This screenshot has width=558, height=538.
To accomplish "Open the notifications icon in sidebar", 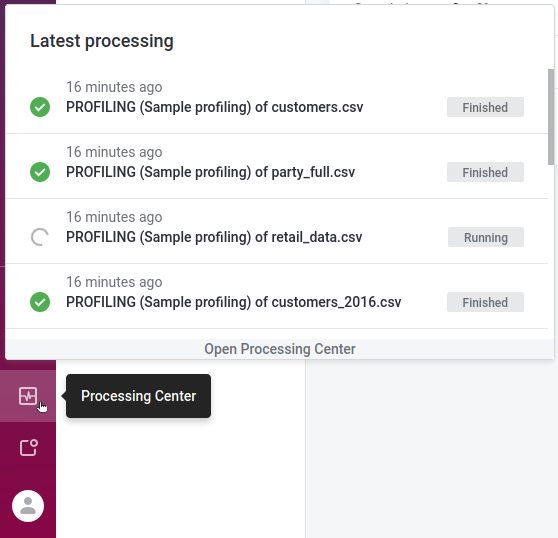I will (28, 448).
